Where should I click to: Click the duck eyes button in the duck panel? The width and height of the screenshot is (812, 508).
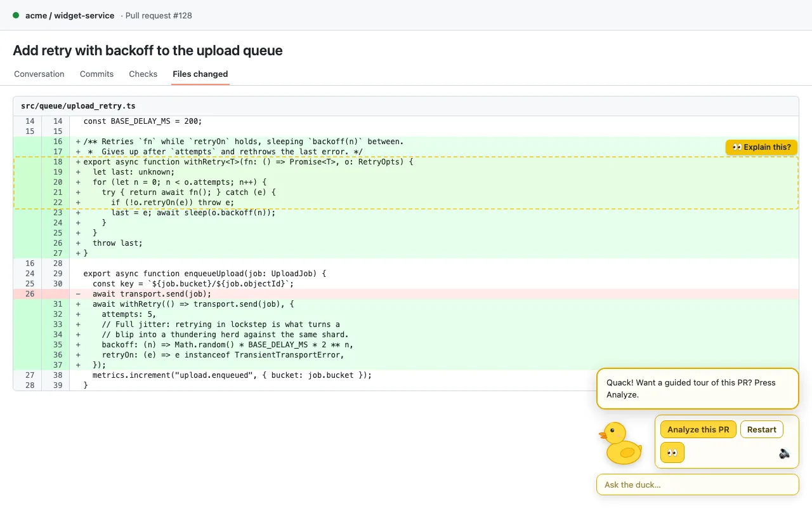(x=672, y=453)
